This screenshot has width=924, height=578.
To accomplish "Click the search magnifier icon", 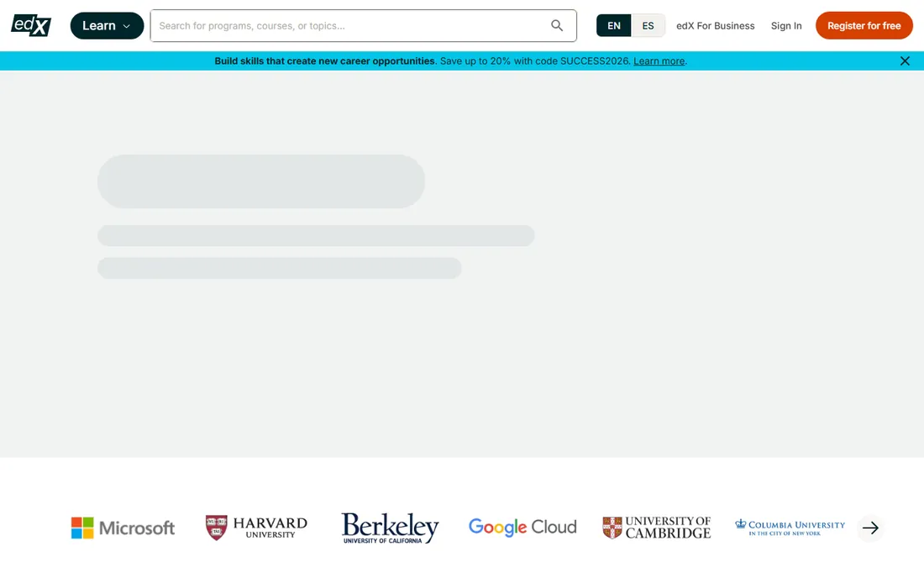I will click(557, 25).
